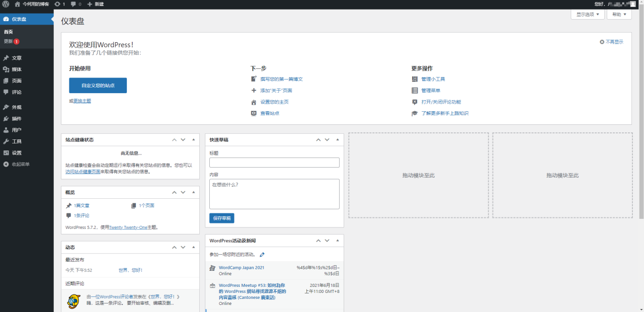
Task: Open 仪表盘 in the sidebar
Action: (27, 19)
